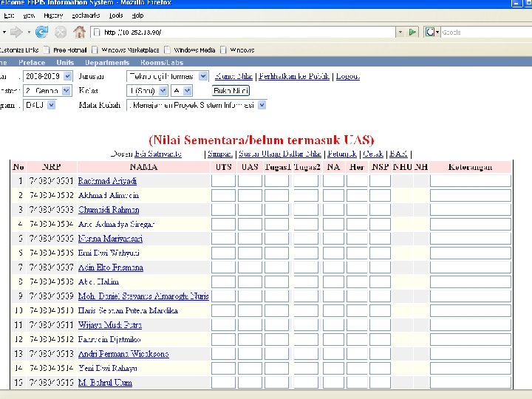Open the Google search engine icon
Screen dimensions: 532x399
430,33
